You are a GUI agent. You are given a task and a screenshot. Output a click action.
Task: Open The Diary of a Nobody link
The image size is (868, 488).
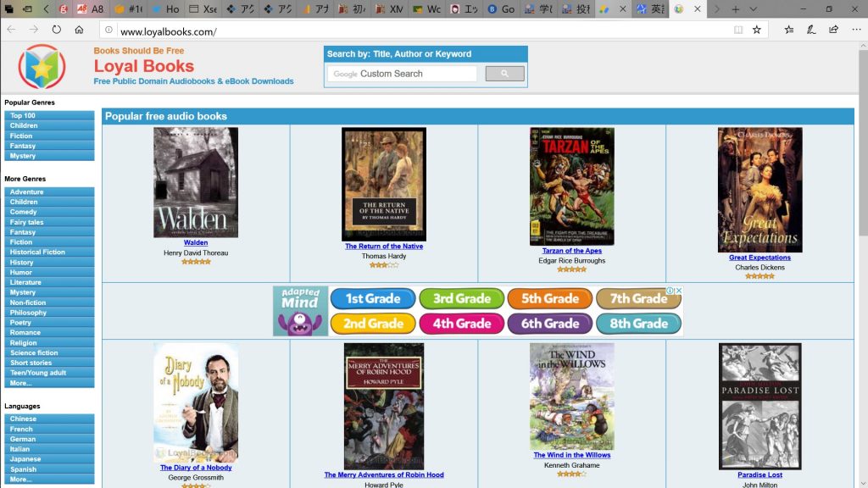[x=196, y=468]
